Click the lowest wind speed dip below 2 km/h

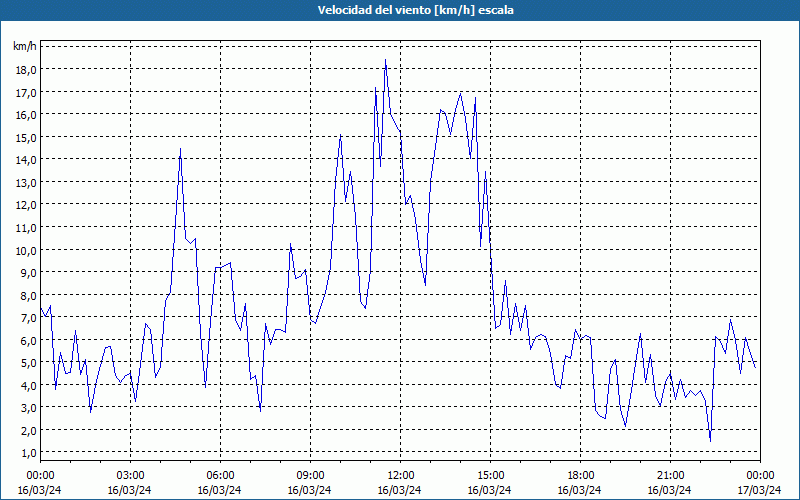point(710,441)
